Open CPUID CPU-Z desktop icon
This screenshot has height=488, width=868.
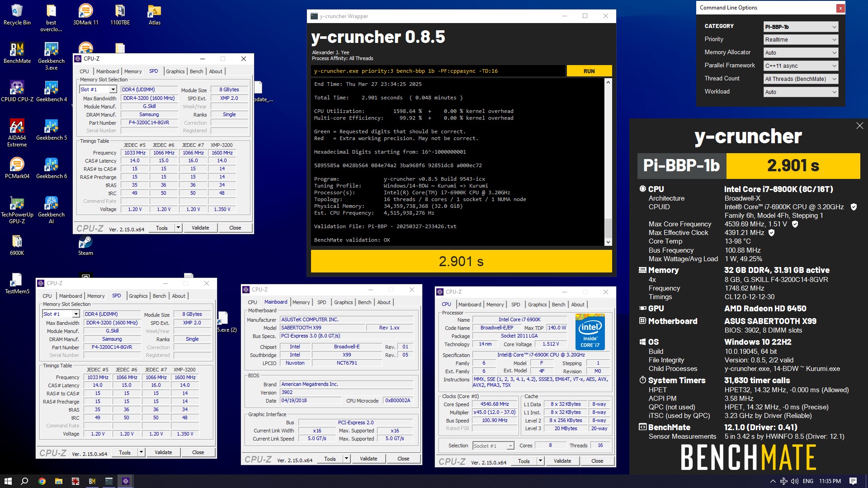pos(17,91)
